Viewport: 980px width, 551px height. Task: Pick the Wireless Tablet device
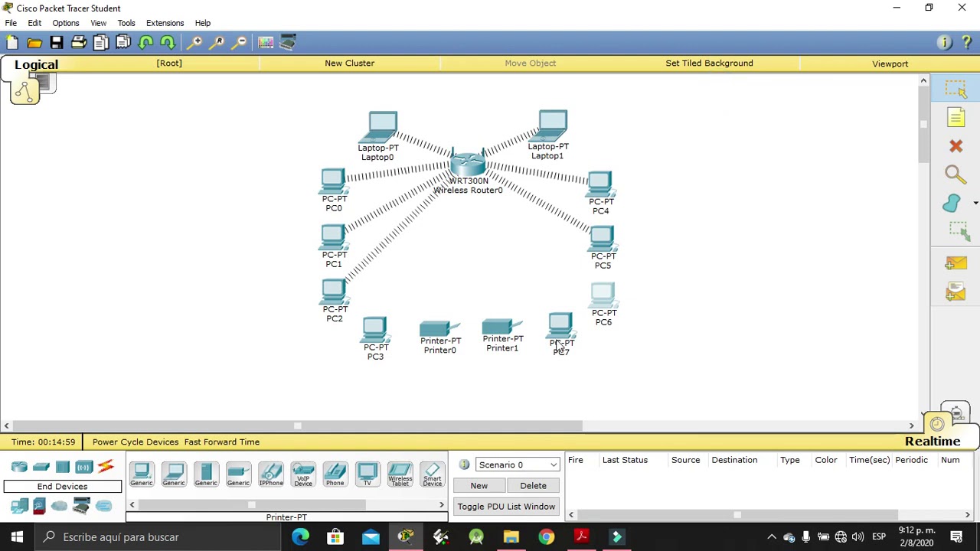400,474
